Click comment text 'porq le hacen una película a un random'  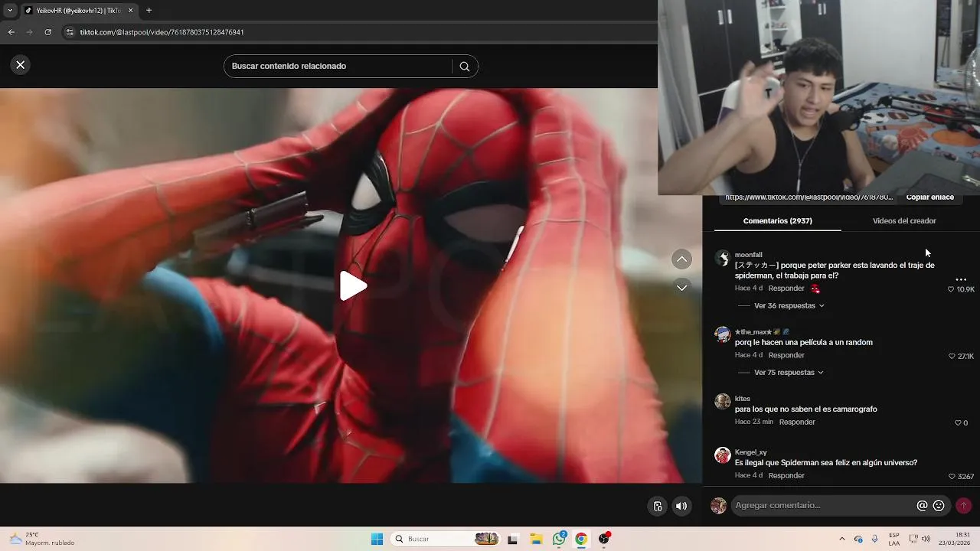click(803, 342)
